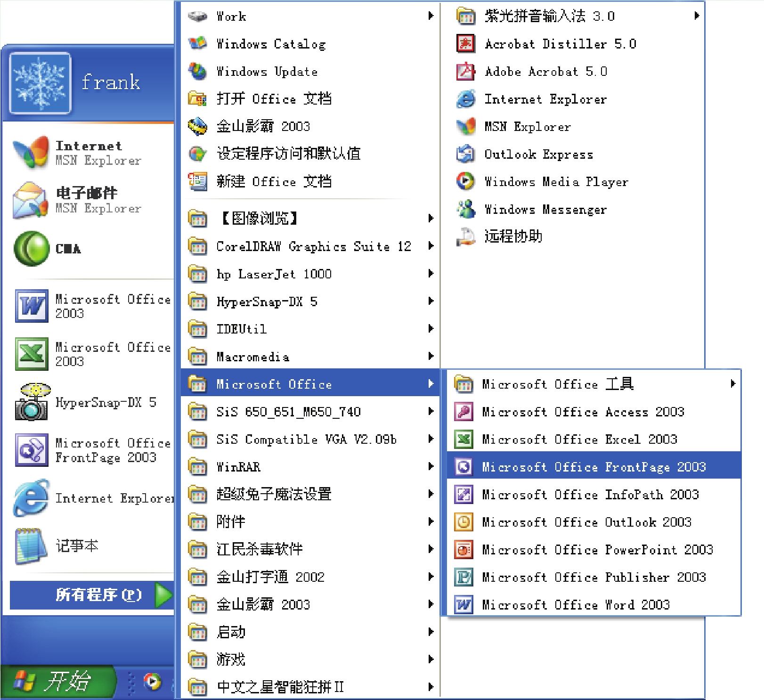Click the PowerPoint 2003 icon
This screenshot has width=764, height=700.
pos(463,549)
